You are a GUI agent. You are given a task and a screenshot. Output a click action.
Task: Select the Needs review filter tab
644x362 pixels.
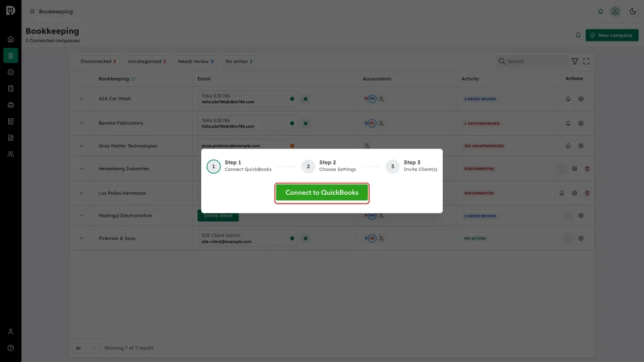pyautogui.click(x=196, y=61)
